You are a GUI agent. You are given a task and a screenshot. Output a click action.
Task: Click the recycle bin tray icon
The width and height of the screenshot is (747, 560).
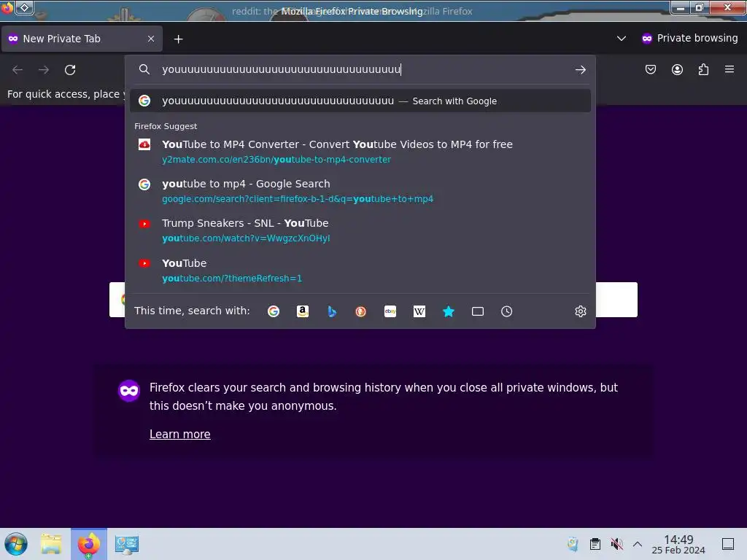pos(573,544)
